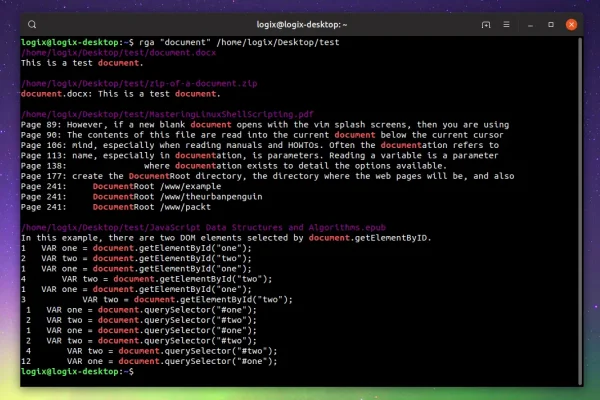Click the 'document.docx: This is a test' line

121,94
